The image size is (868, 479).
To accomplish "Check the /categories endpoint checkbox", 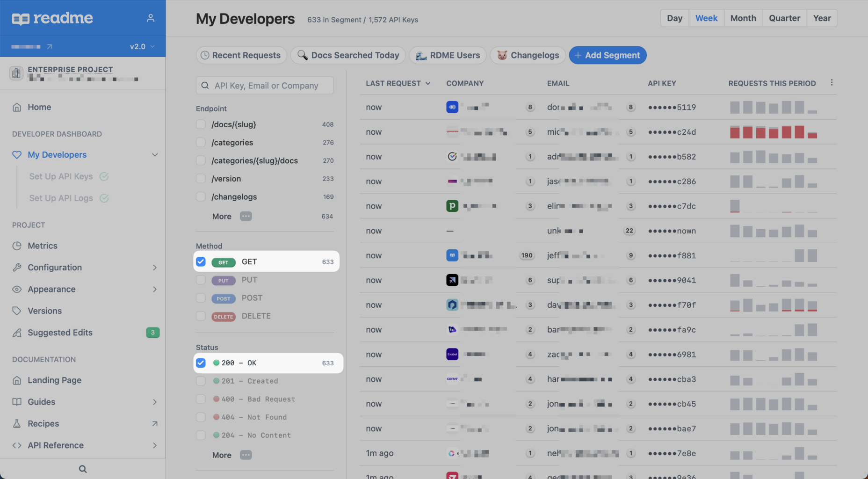I will pos(201,142).
